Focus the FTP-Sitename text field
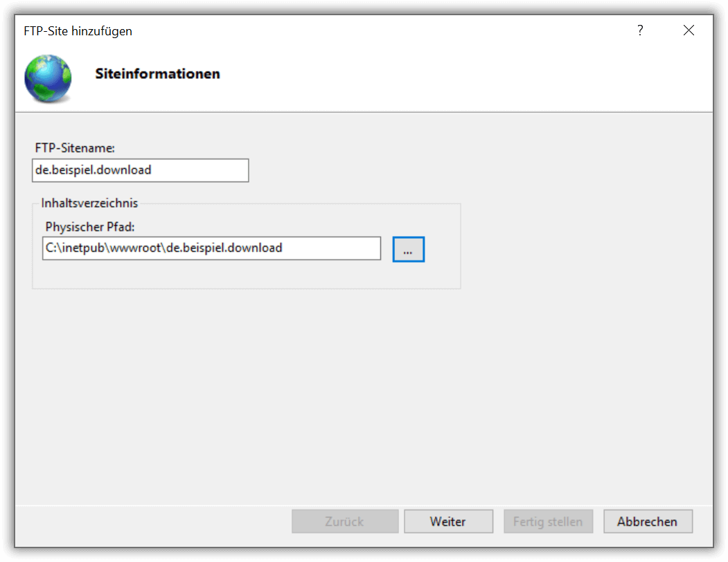The image size is (728, 562). (x=140, y=170)
